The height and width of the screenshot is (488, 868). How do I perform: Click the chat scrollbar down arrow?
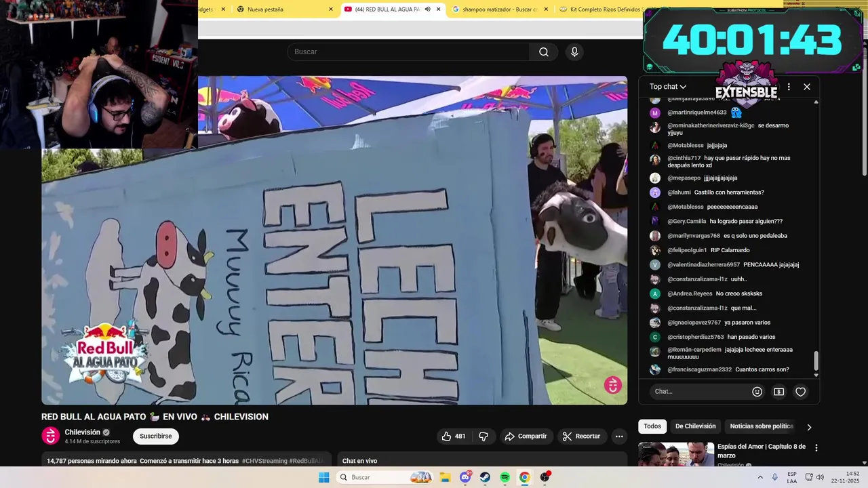click(x=816, y=375)
